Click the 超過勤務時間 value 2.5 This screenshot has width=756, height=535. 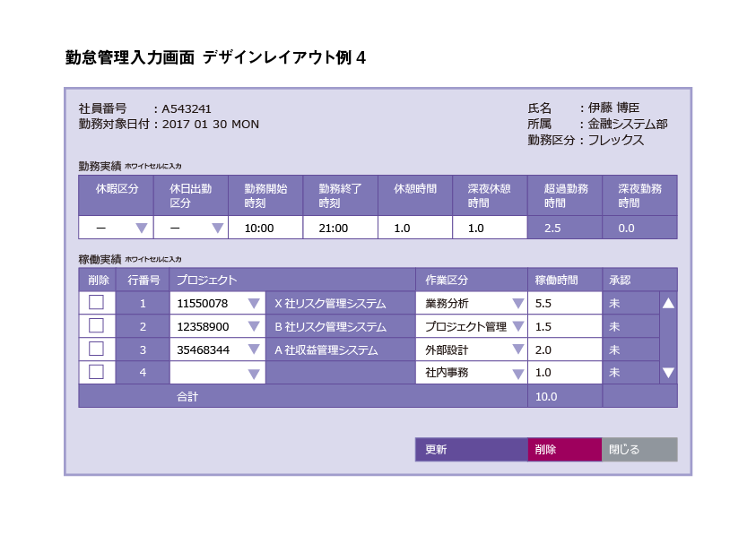tap(552, 228)
